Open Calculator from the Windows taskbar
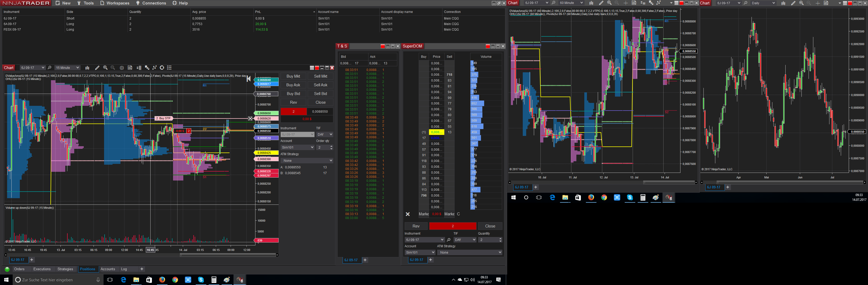Image resolution: width=868 pixels, height=285 pixels. 214,280
